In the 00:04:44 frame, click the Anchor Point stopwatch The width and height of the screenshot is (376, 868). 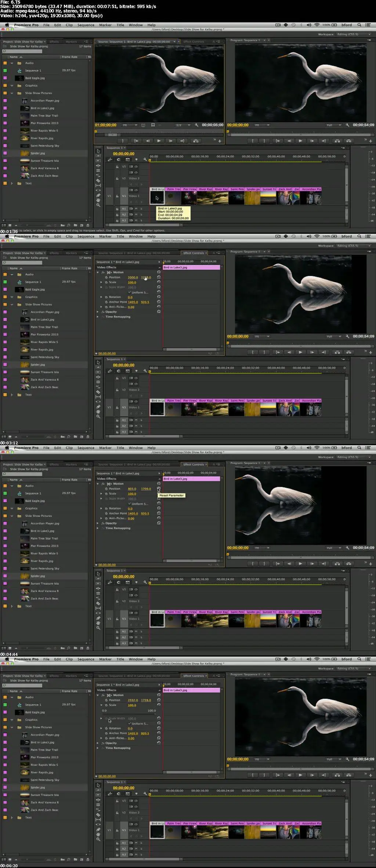click(106, 513)
